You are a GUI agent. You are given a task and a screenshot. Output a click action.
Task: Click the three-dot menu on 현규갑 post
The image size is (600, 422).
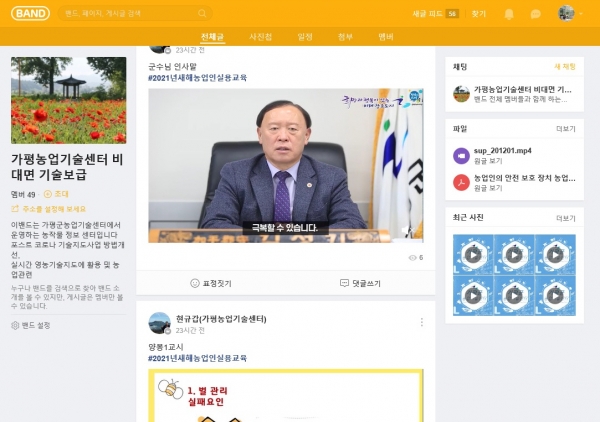[421, 322]
